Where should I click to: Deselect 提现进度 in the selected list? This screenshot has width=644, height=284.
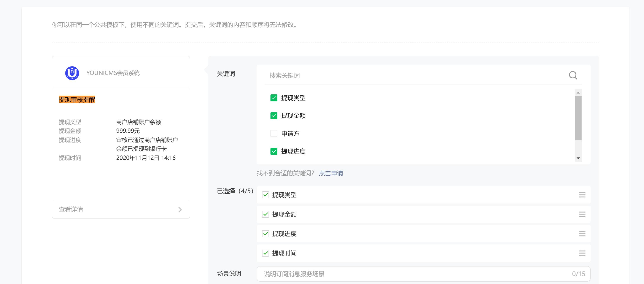pyautogui.click(x=266, y=234)
